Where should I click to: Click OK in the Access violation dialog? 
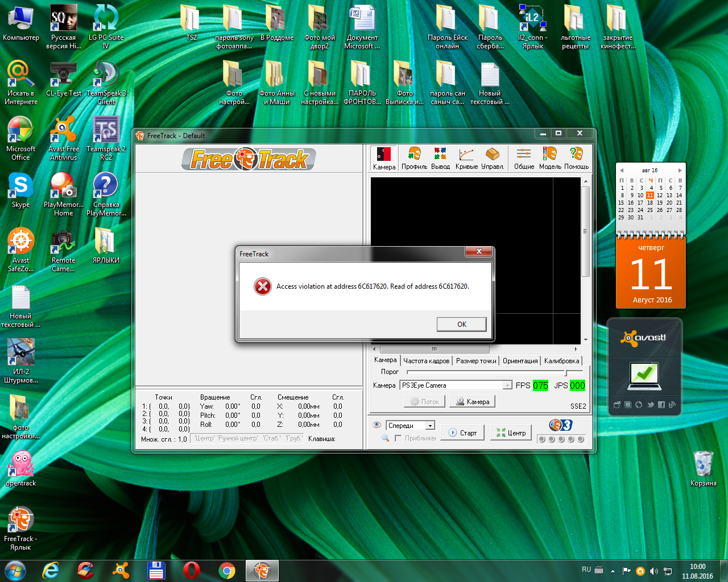point(462,324)
